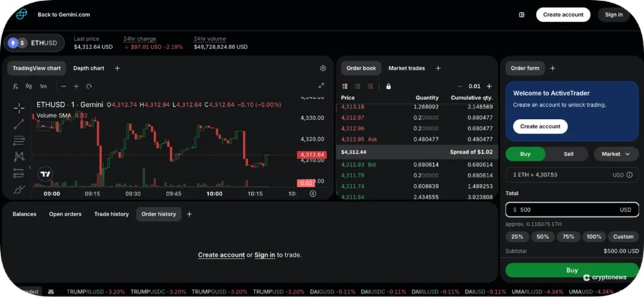Zoom in the chart with plus icon
Viewport: 644px width, 297px height.
[x=76, y=86]
